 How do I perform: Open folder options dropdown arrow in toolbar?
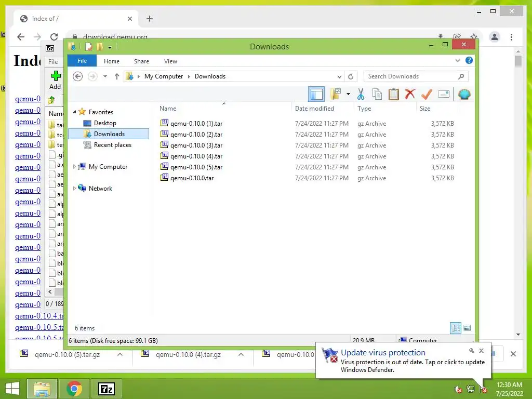348,94
